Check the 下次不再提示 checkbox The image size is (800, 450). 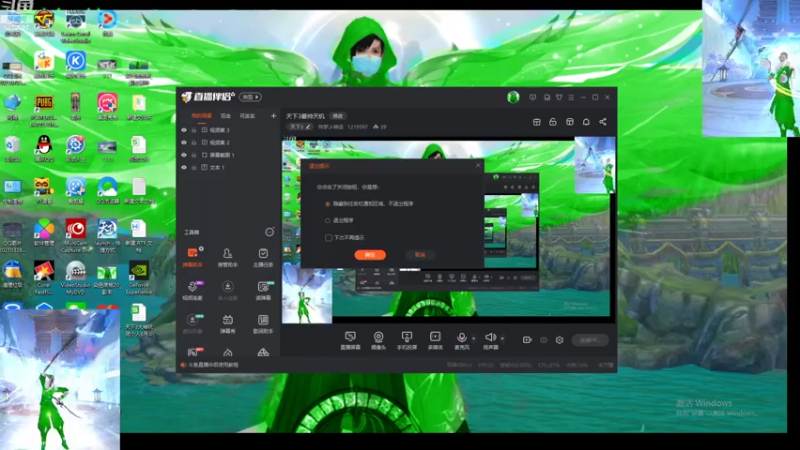click(329, 238)
